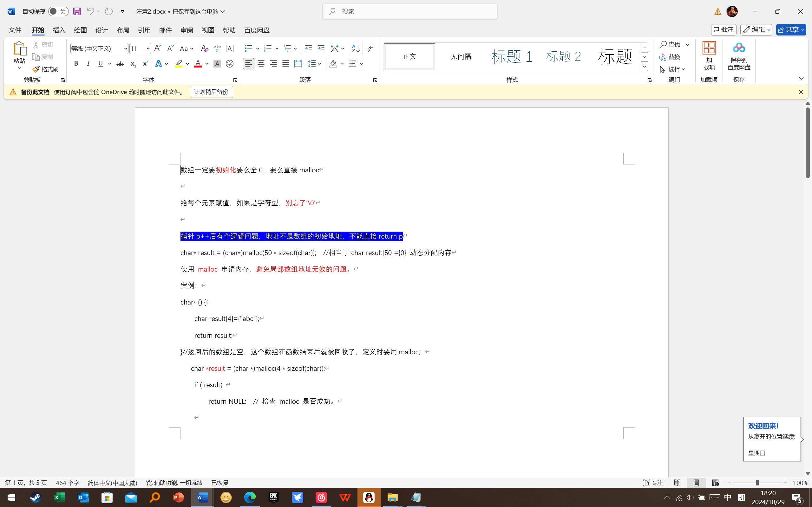Open the font name dropdown
The width and height of the screenshot is (812, 507).
tap(125, 48)
